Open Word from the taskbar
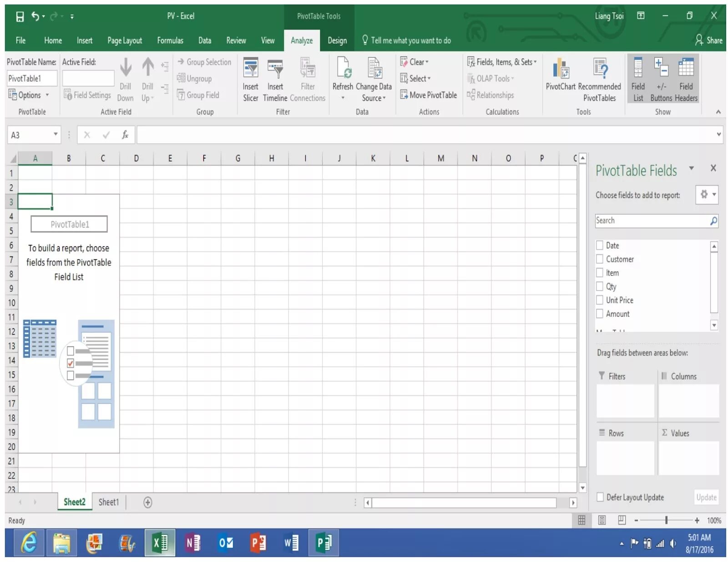The height and width of the screenshot is (562, 728). [x=291, y=542]
